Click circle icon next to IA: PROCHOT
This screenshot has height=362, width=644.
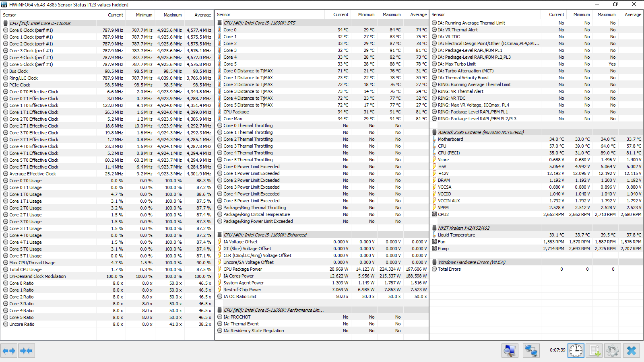[x=220, y=317]
